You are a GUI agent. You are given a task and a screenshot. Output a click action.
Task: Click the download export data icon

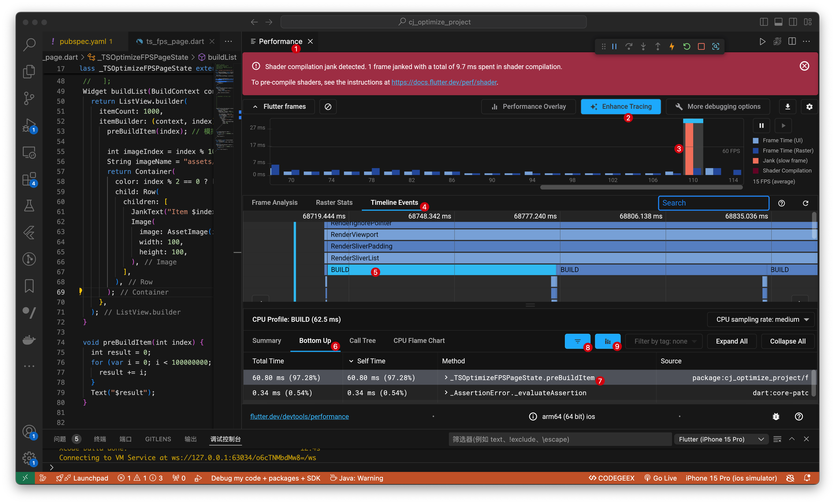click(788, 107)
